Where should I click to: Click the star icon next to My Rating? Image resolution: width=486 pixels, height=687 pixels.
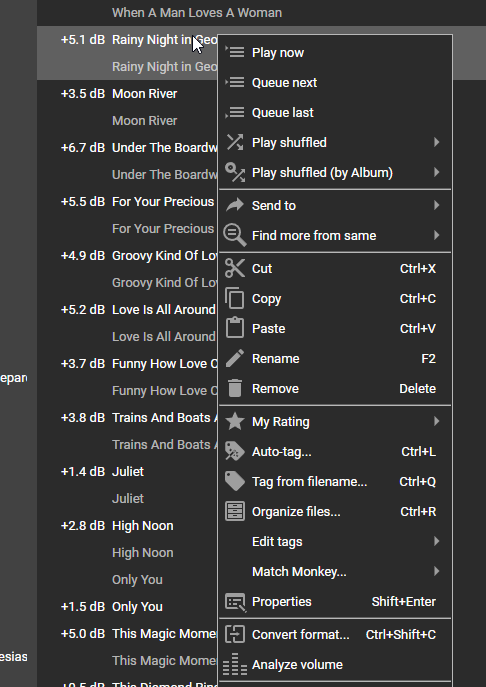pyautogui.click(x=235, y=421)
